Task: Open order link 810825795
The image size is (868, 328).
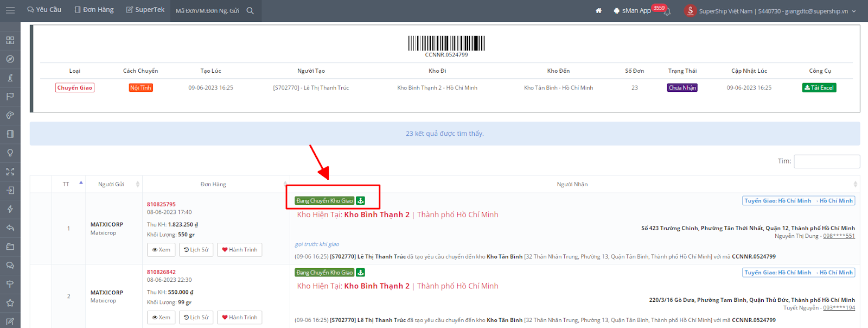Action: (161, 204)
